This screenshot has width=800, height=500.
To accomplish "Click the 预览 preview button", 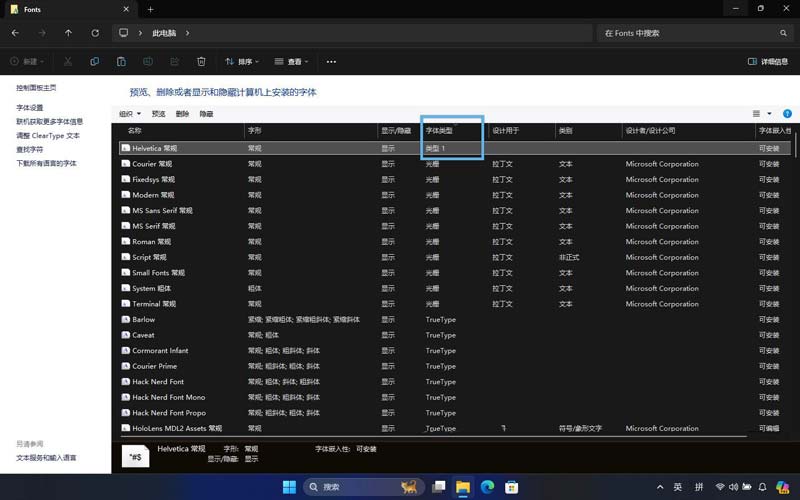I will [x=158, y=114].
